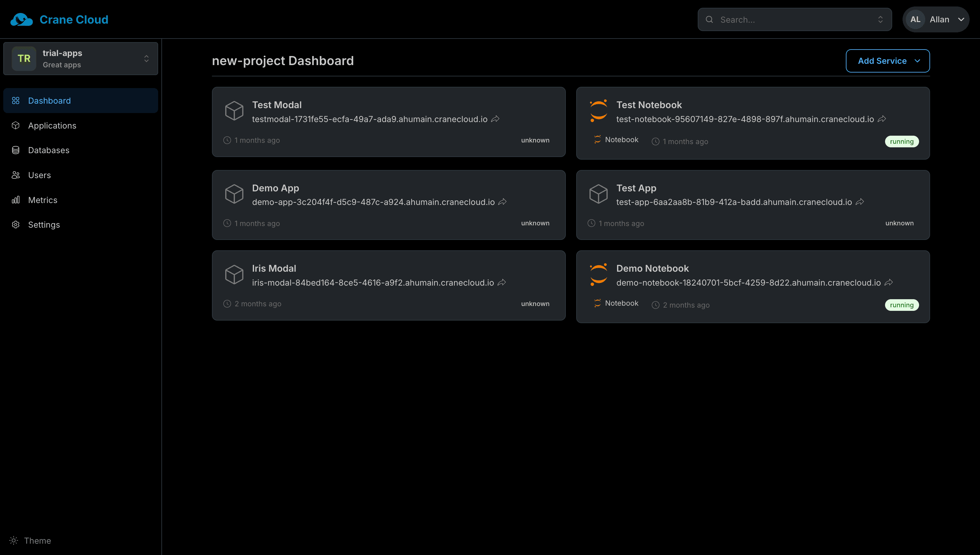Go to Dashboard in sidebar
The height and width of the screenshot is (555, 980).
pos(80,101)
